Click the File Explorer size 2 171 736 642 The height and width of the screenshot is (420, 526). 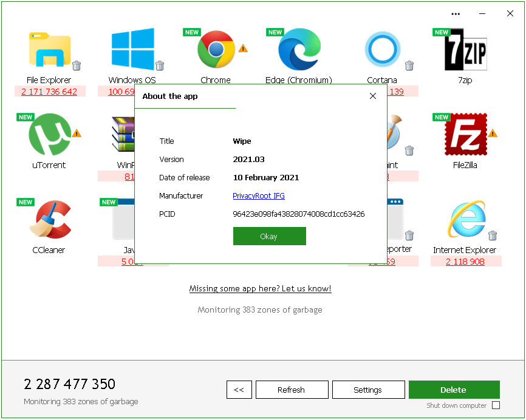49,92
